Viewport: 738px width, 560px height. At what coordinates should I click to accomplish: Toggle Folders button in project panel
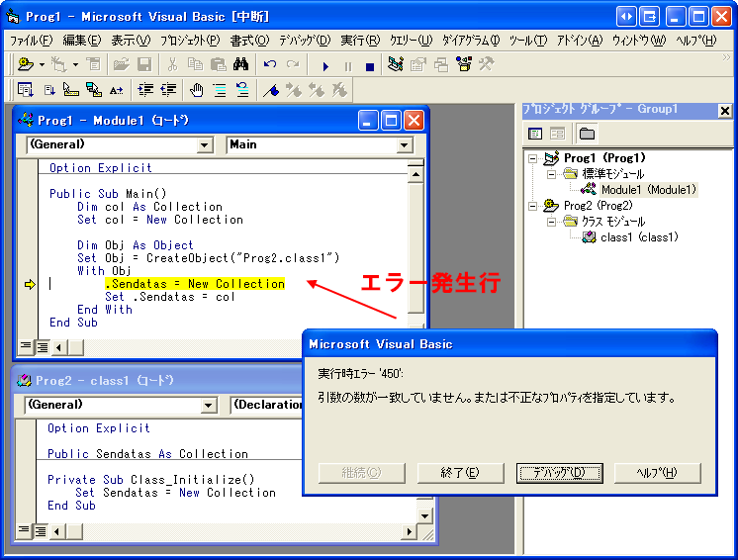click(x=587, y=134)
